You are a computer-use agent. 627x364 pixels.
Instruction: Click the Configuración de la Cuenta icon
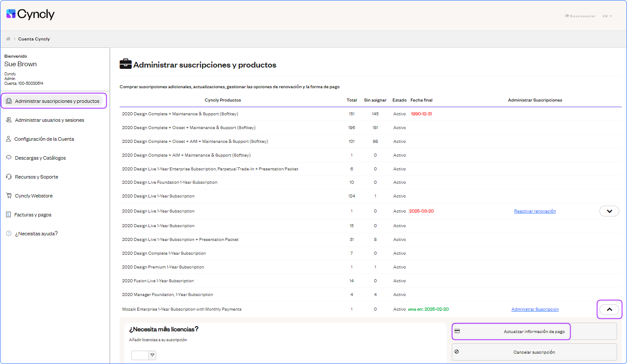tap(8, 139)
